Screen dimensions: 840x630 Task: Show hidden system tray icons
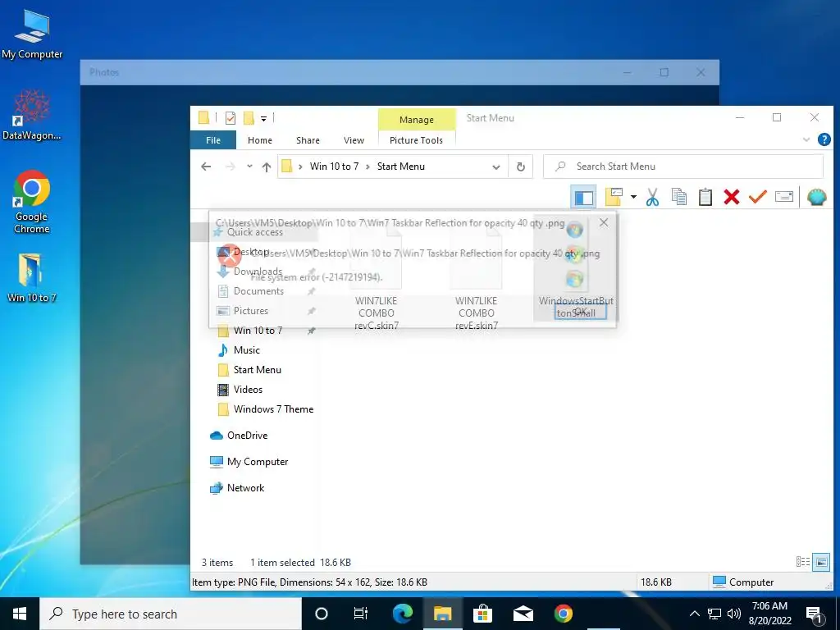tap(694, 614)
